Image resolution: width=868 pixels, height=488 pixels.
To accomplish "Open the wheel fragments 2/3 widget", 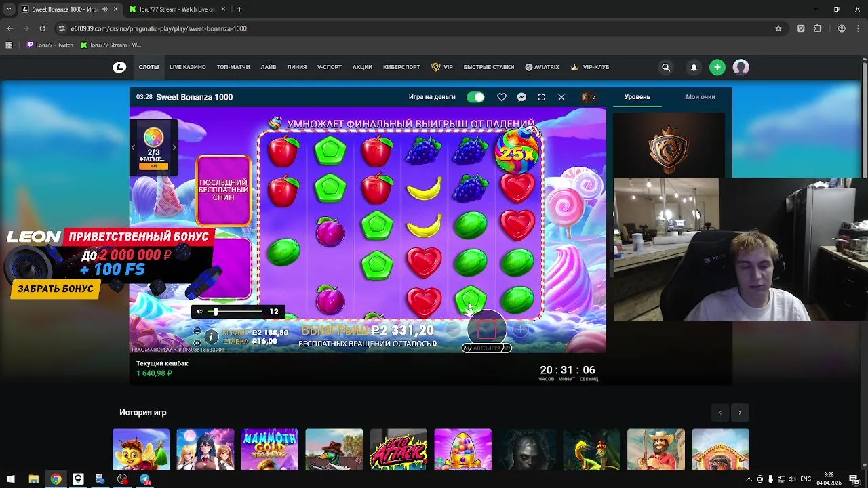I will (x=153, y=148).
